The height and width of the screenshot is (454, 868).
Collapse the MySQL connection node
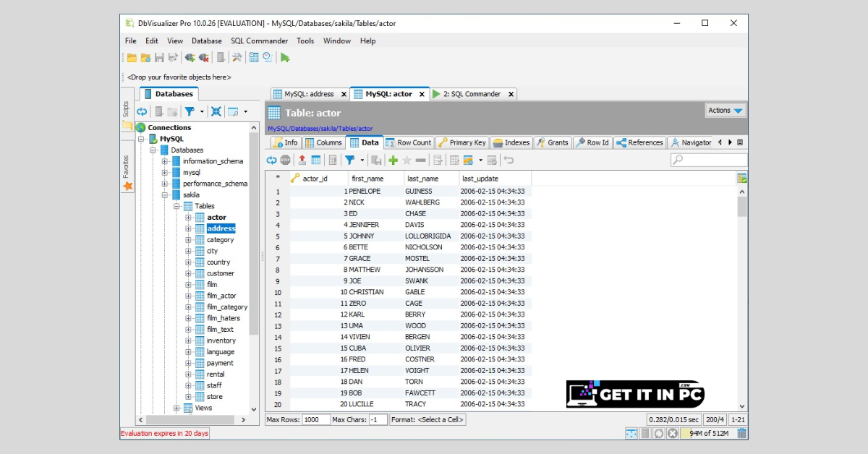point(142,139)
